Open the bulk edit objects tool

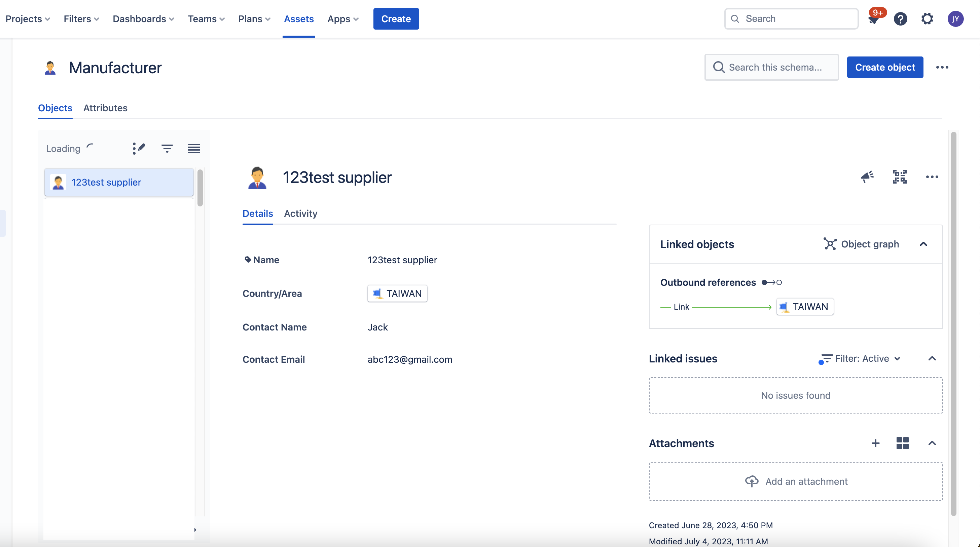(139, 148)
